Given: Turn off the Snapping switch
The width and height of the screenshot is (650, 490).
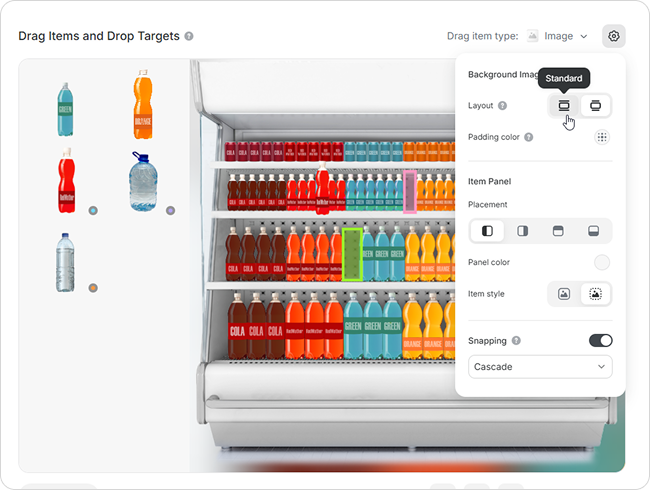Looking at the screenshot, I should (x=600, y=341).
